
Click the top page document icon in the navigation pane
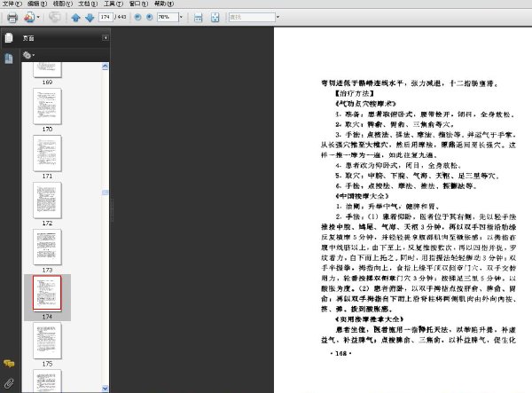9,37
